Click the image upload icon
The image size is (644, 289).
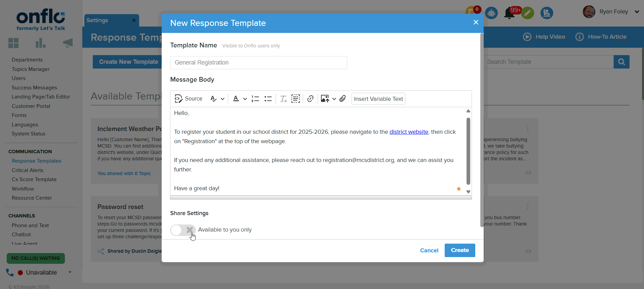(325, 99)
